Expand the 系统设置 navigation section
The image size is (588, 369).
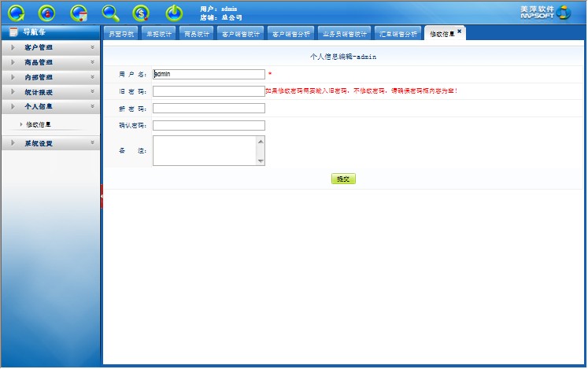(51, 143)
